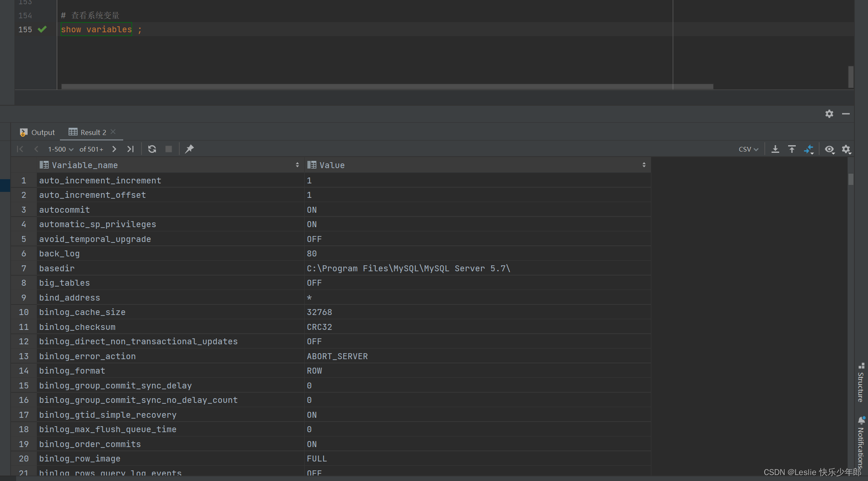This screenshot has width=868, height=481.
Task: Open the tool window options gear
Action: point(829,114)
